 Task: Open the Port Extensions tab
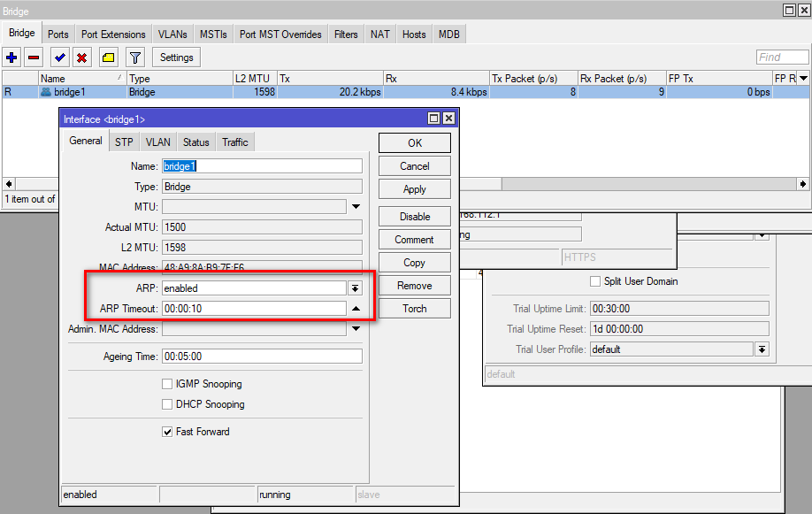[113, 35]
